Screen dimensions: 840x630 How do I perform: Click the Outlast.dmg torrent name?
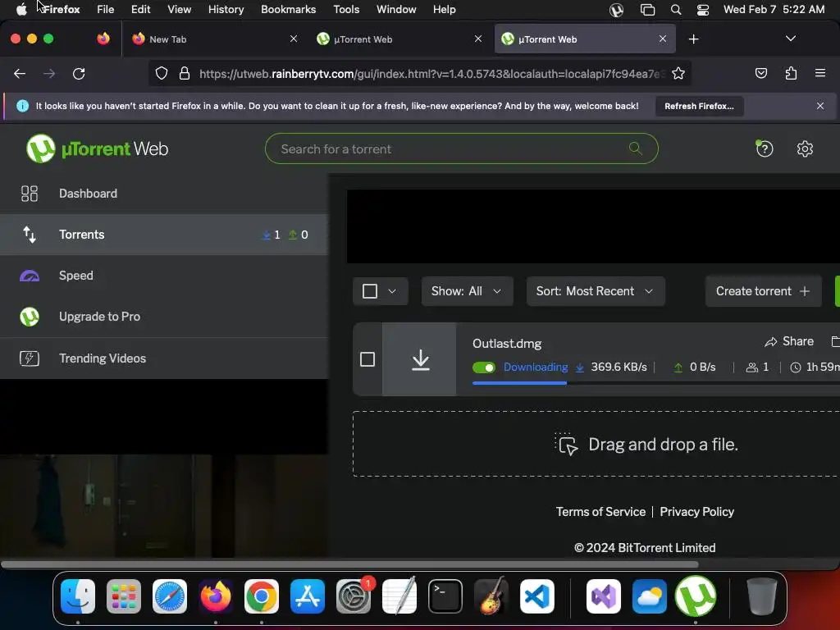click(x=507, y=344)
